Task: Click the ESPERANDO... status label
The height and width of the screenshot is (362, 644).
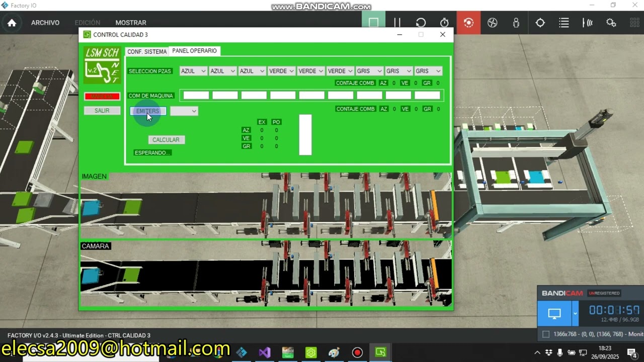Action: [152, 152]
